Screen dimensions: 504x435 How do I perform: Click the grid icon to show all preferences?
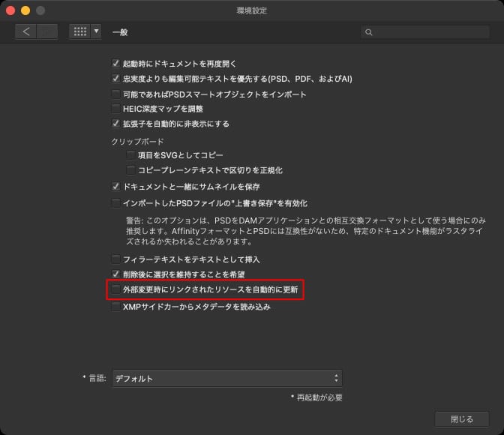(79, 31)
